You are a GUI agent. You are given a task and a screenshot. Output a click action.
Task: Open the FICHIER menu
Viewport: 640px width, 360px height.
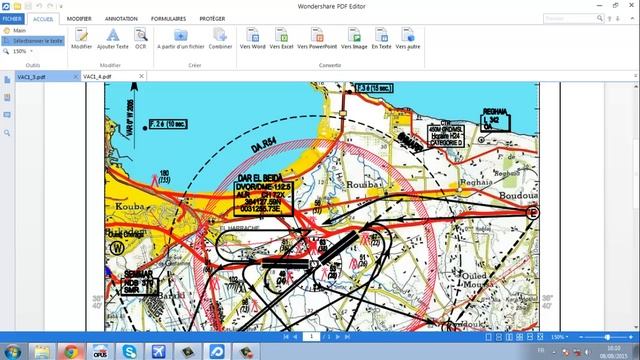(x=12, y=19)
